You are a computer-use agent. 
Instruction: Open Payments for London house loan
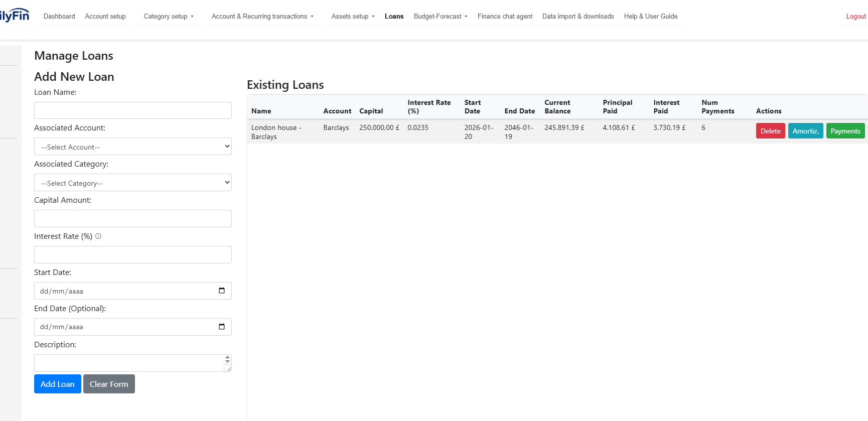coord(845,131)
